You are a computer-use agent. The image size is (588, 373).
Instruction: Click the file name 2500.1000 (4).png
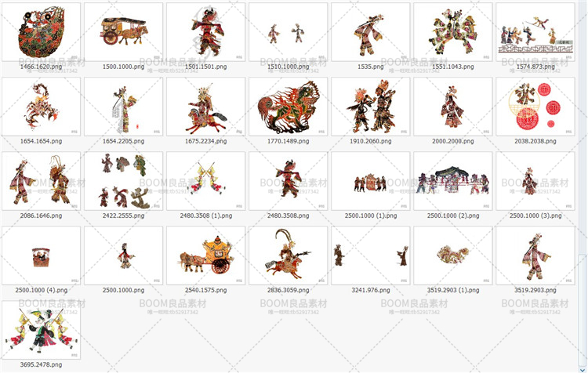[42, 290]
